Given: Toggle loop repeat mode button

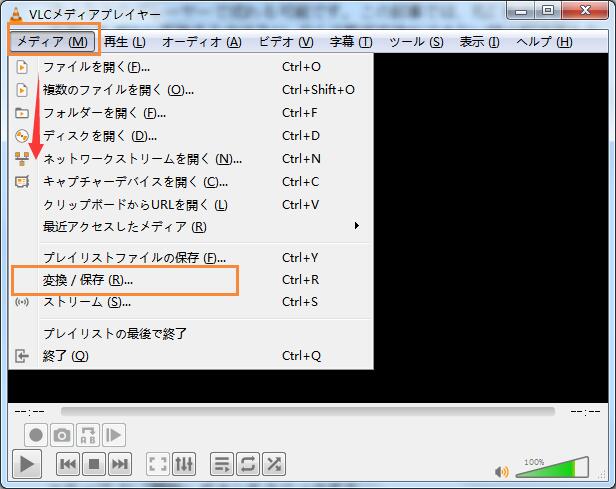Looking at the screenshot, I should (x=248, y=464).
